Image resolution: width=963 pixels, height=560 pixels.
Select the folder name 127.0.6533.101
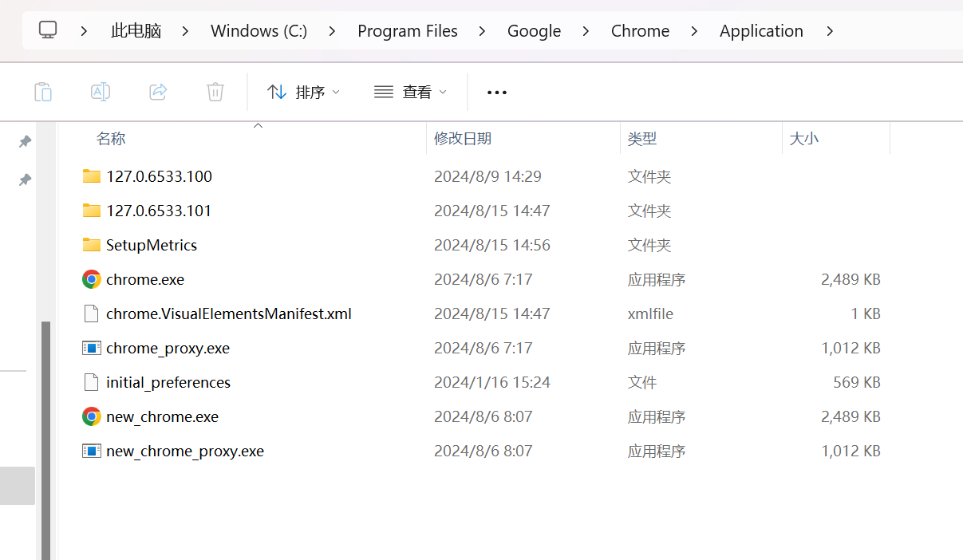click(159, 211)
